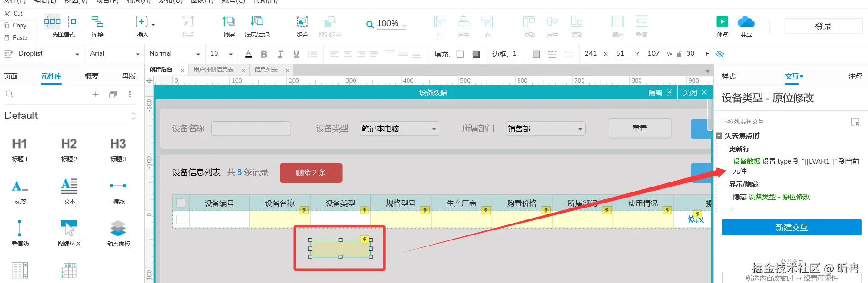Pick the text color swatch
868x283 pixels.
tap(249, 54)
